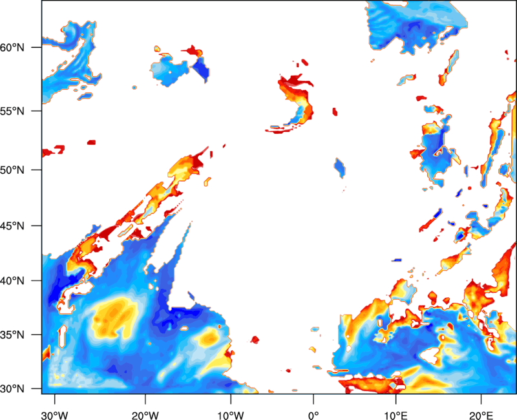
Task: Click the 20°W longitude label
Action: pyautogui.click(x=145, y=415)
